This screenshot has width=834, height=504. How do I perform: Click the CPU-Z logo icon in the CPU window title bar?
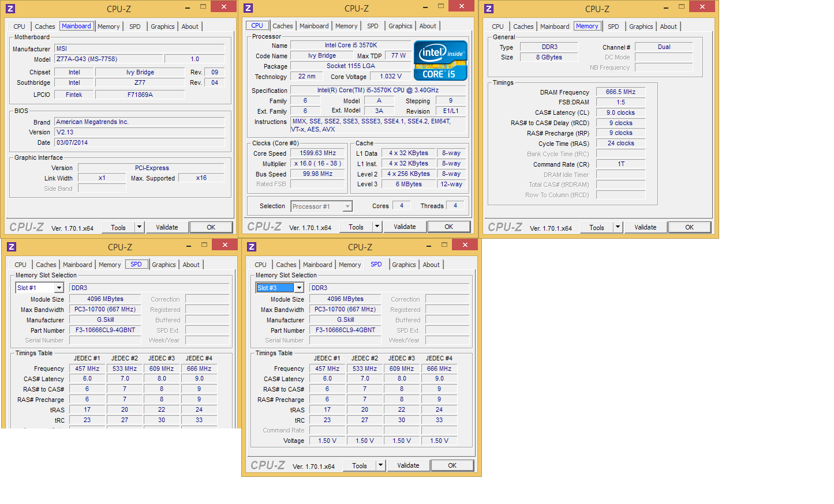(x=248, y=8)
